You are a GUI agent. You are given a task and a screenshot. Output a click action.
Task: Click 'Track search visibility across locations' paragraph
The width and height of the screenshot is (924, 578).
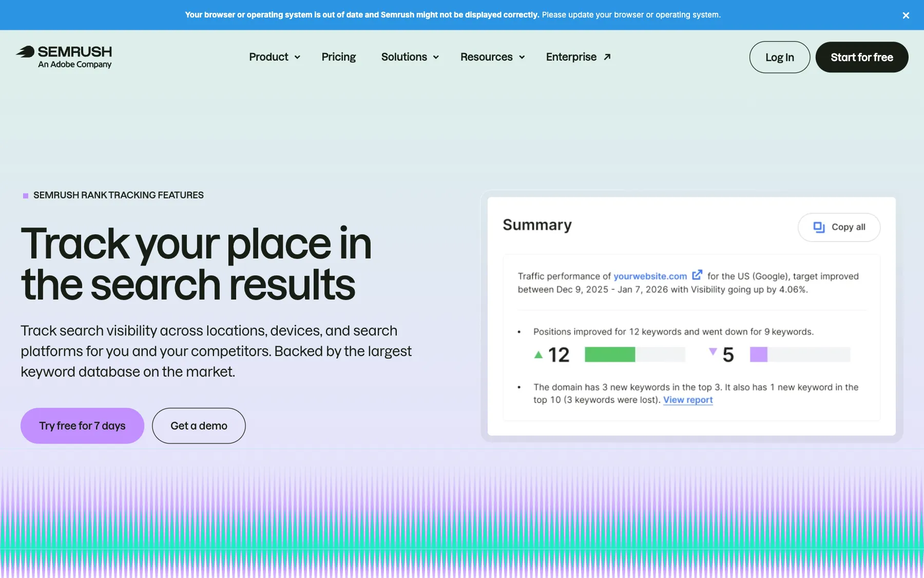point(216,351)
